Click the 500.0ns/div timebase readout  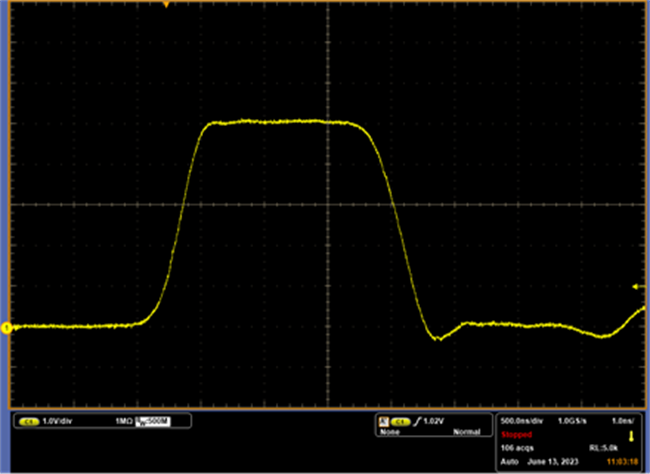pos(520,421)
